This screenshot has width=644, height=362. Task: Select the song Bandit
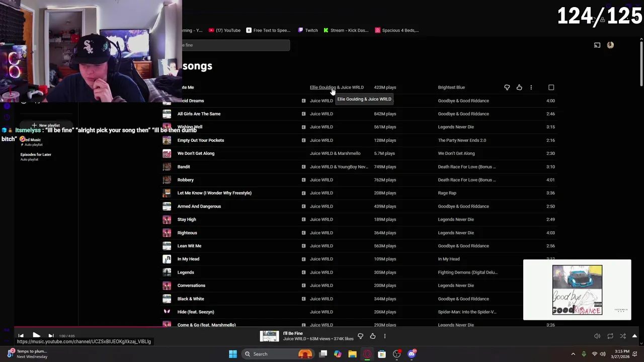(184, 166)
